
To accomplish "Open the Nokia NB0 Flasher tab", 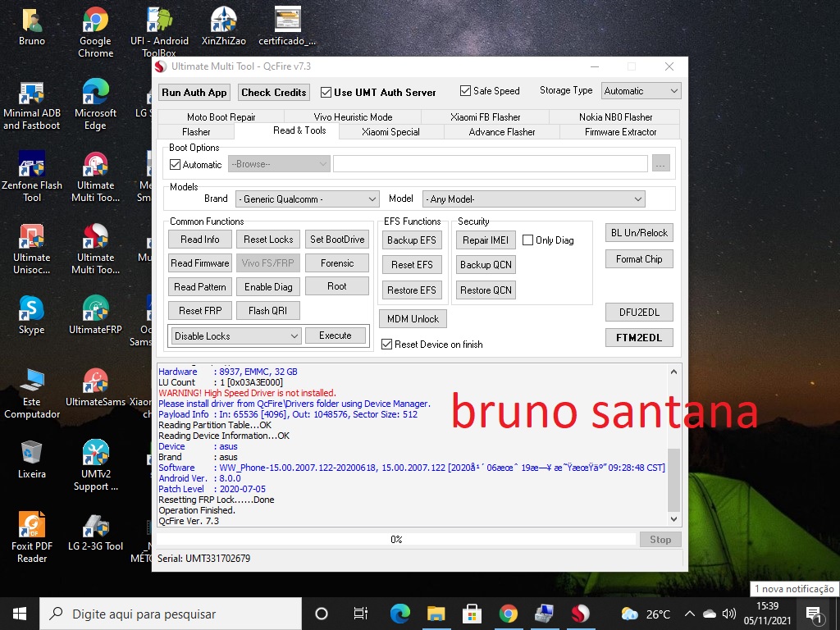I will click(x=615, y=116).
